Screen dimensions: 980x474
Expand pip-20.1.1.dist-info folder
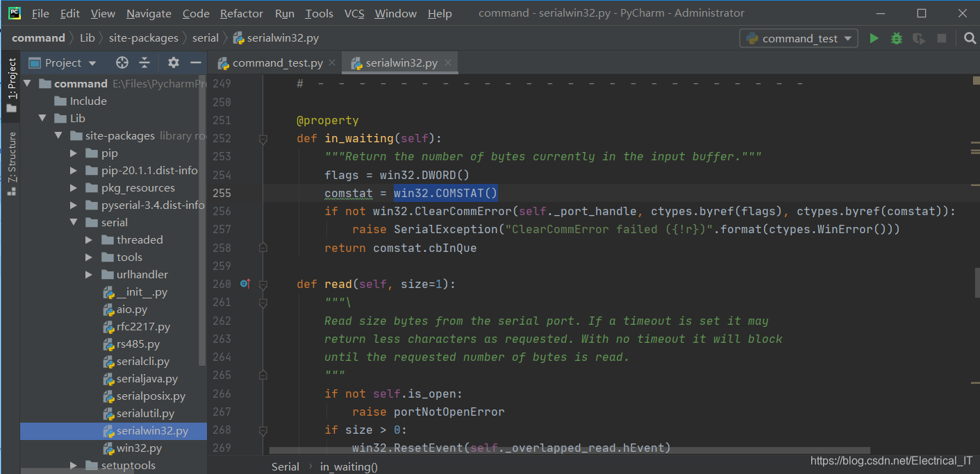(x=74, y=171)
